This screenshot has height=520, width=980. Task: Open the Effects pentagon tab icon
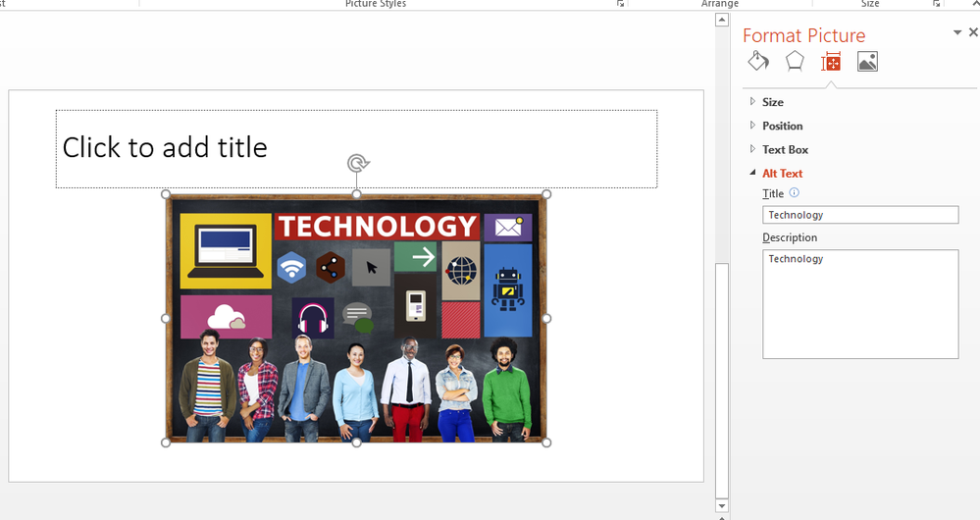(x=795, y=61)
